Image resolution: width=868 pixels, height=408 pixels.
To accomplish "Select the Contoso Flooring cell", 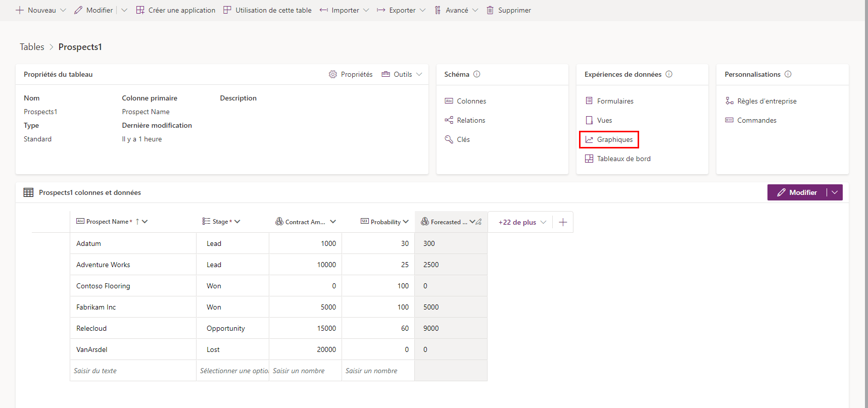I will (133, 286).
